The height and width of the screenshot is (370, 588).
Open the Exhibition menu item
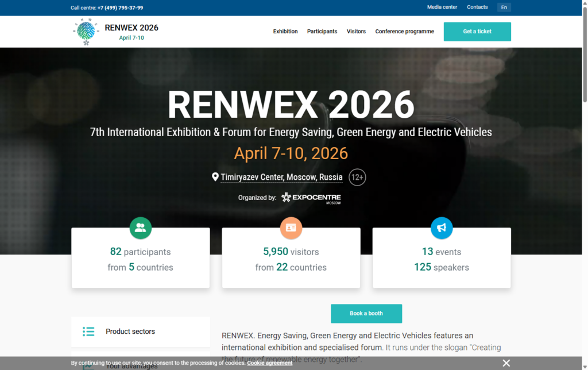coord(285,32)
